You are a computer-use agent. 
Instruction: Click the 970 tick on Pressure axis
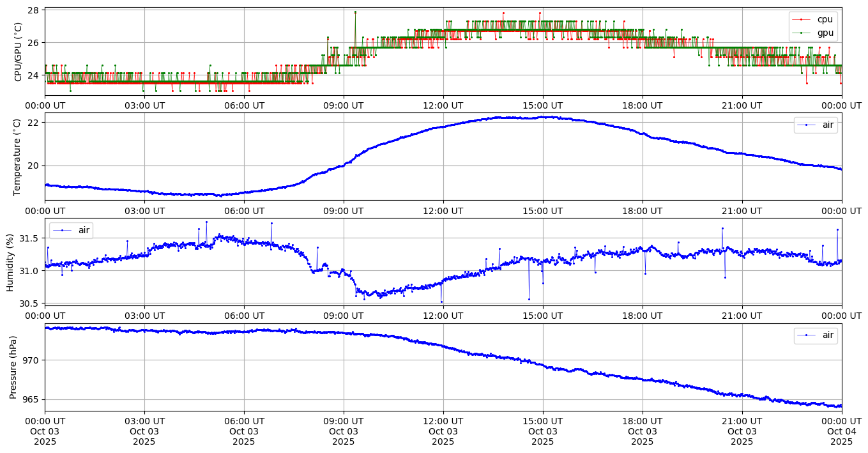pyautogui.click(x=31, y=360)
